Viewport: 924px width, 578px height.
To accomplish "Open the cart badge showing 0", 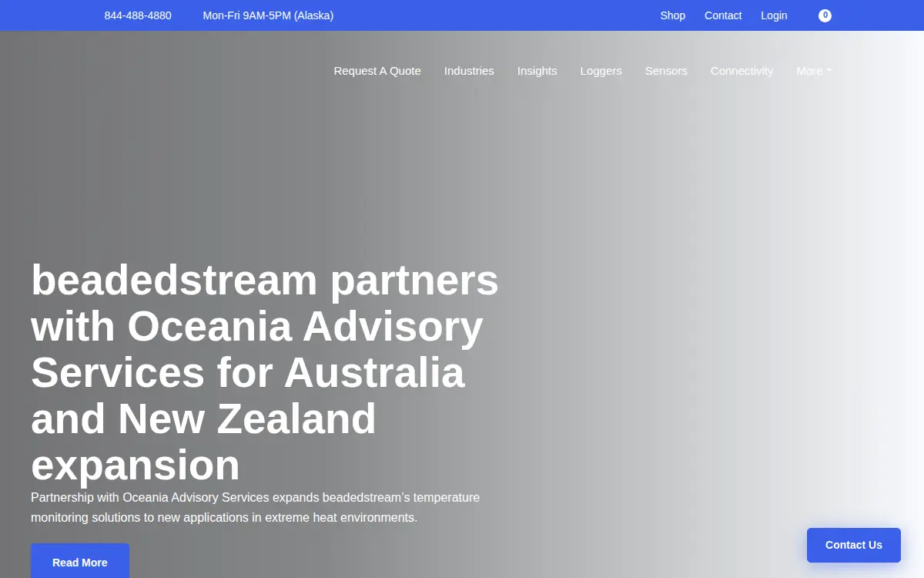I will [825, 15].
